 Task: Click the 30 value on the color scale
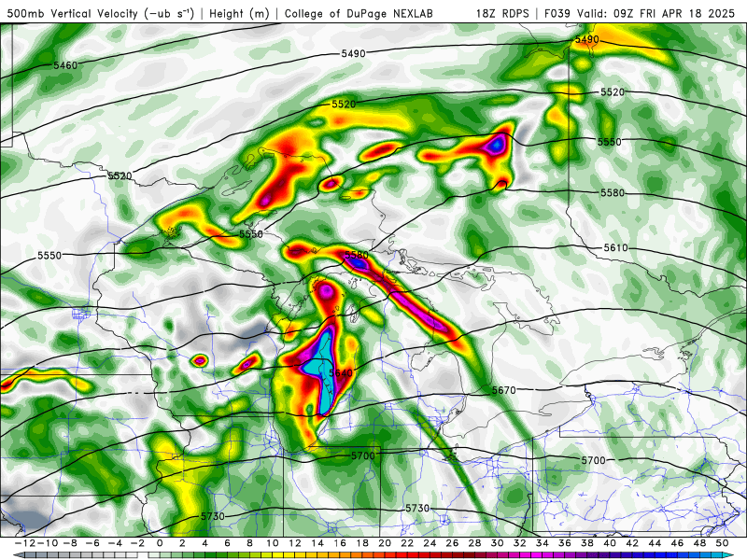pyautogui.click(x=498, y=543)
